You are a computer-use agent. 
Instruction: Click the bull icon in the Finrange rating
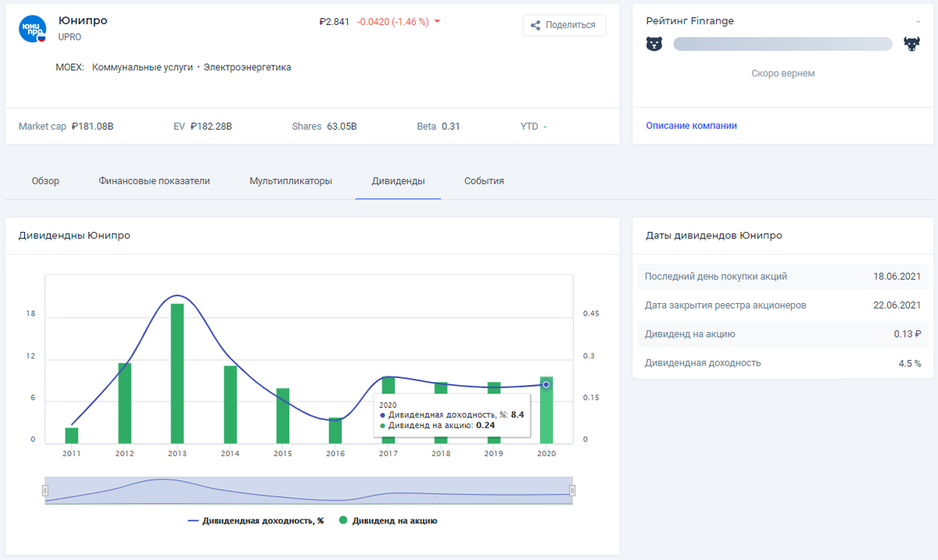[x=911, y=45]
